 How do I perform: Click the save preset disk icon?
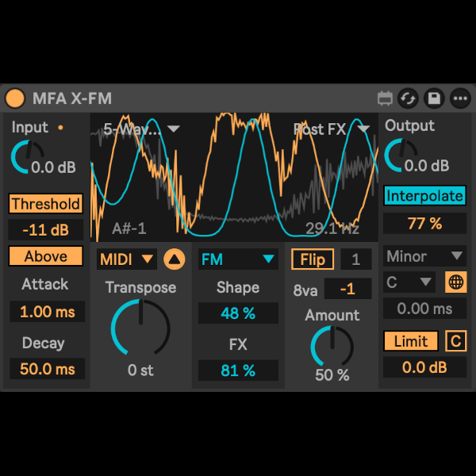tap(434, 98)
